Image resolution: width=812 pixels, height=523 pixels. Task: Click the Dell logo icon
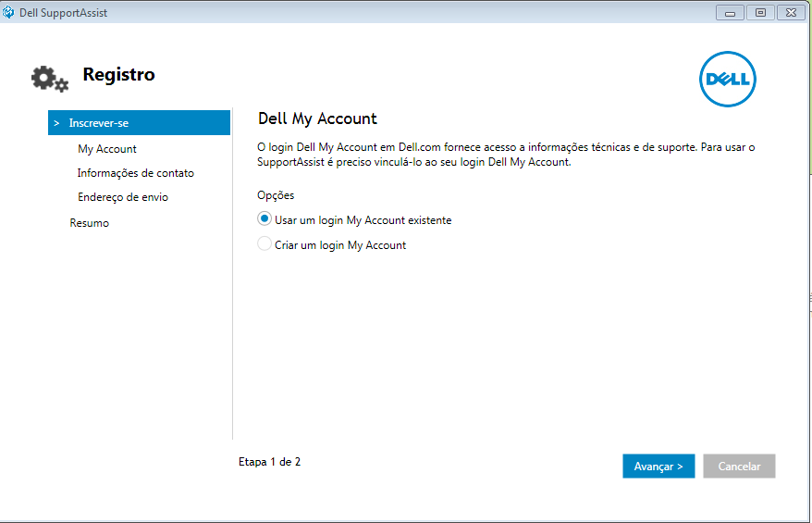pos(728,79)
